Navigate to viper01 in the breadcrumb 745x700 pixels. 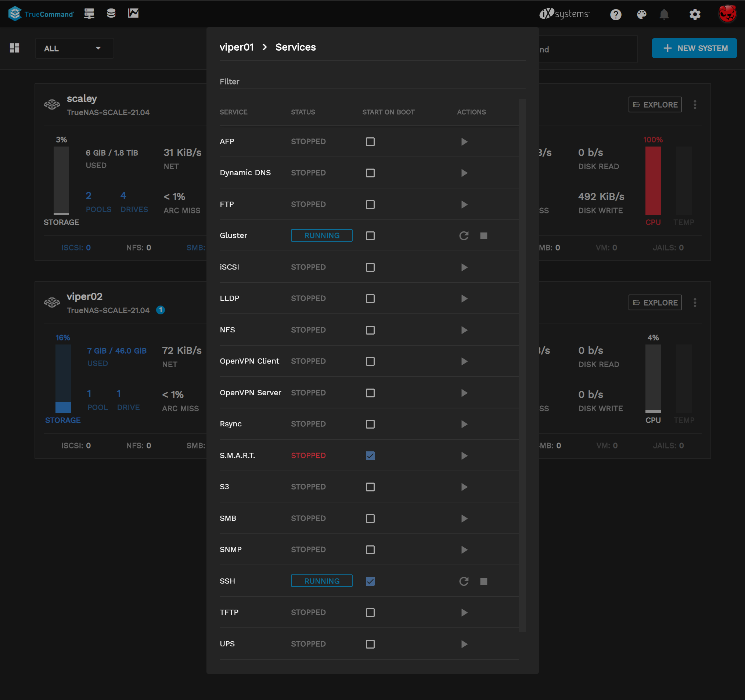point(237,47)
